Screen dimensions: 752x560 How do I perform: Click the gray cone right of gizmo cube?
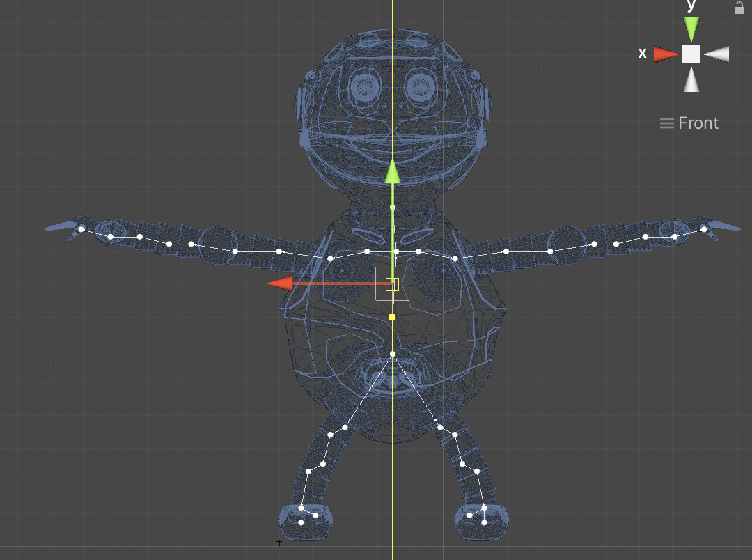[716, 54]
